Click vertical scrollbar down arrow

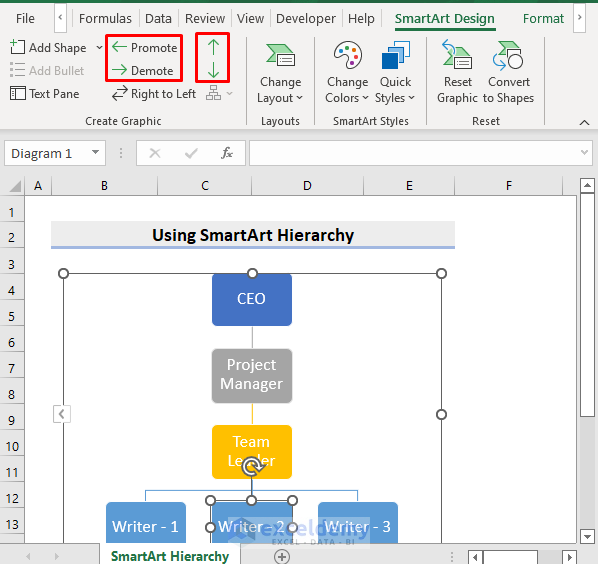click(x=587, y=536)
